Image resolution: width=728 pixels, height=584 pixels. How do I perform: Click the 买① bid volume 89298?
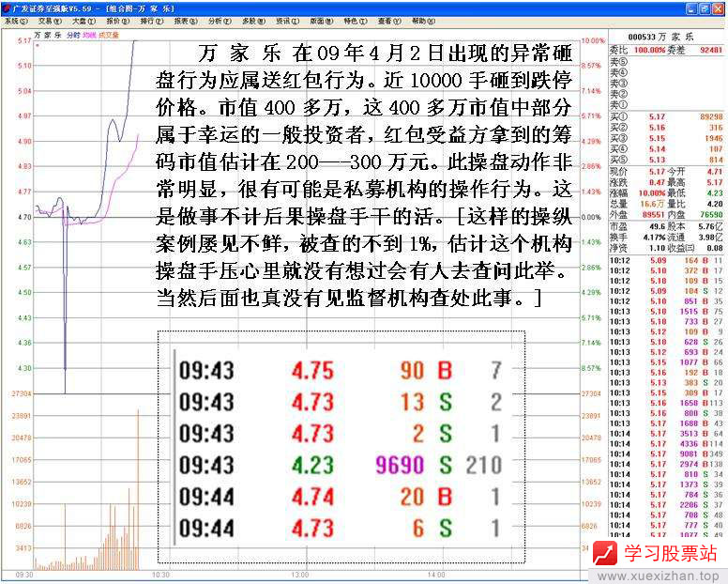click(x=711, y=116)
